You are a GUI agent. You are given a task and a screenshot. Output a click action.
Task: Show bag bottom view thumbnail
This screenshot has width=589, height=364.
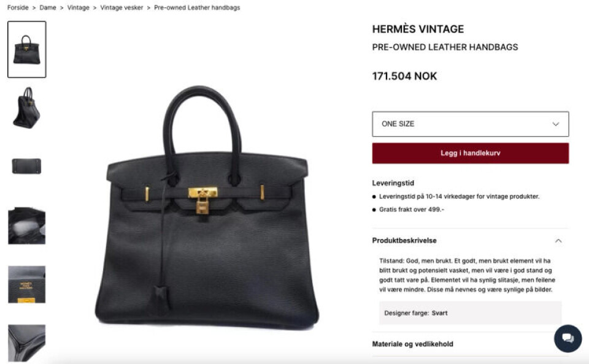(x=26, y=166)
